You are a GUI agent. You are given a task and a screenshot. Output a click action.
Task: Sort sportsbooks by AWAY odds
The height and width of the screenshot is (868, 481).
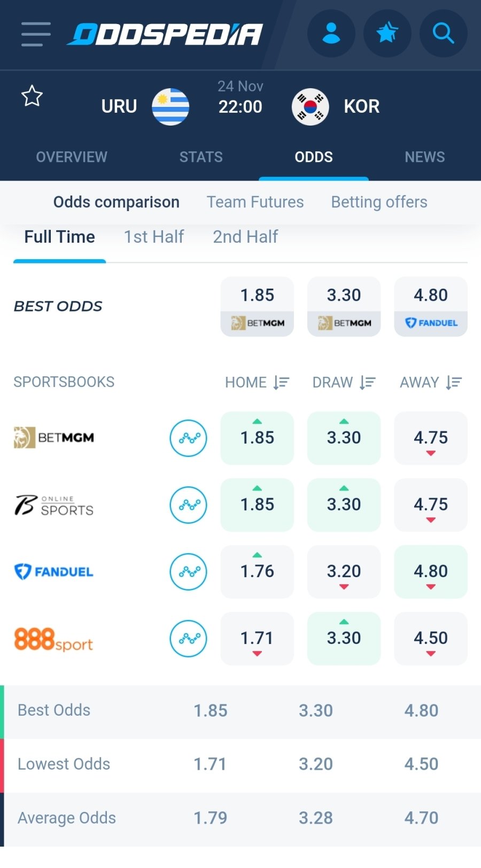[x=431, y=382]
